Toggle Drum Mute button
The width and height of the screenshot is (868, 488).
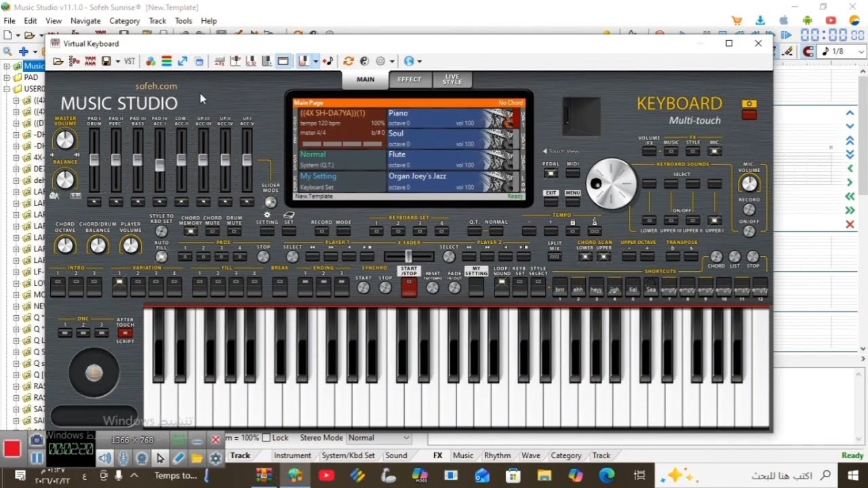[x=234, y=231]
